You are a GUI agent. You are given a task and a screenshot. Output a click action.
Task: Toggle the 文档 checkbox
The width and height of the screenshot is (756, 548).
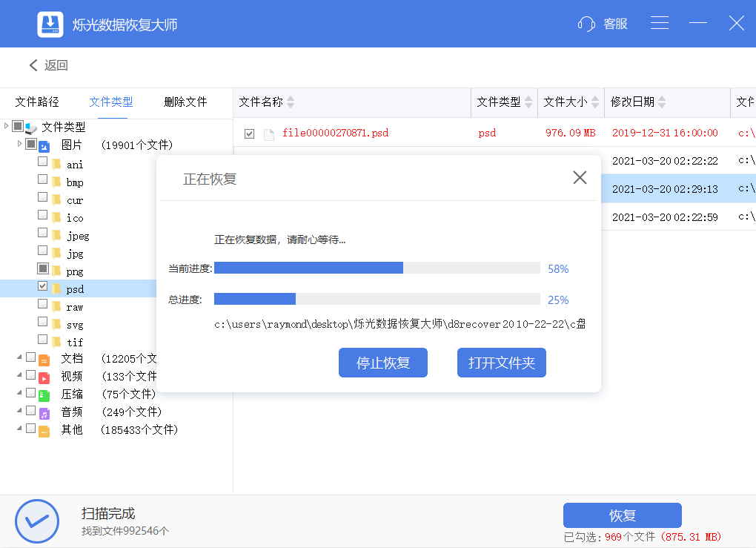31,357
